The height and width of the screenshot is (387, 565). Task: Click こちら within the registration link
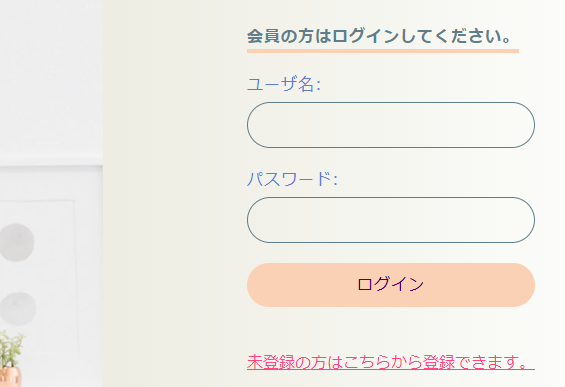coord(366,362)
